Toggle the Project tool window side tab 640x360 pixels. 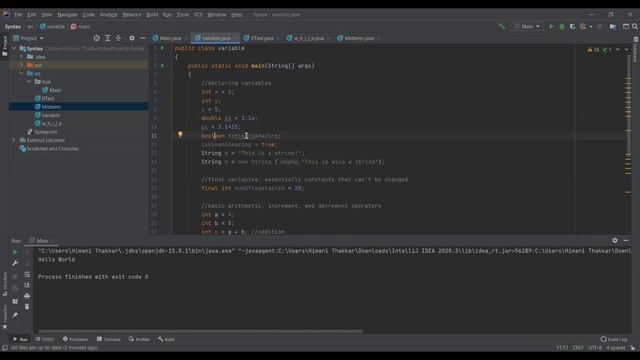(4, 46)
